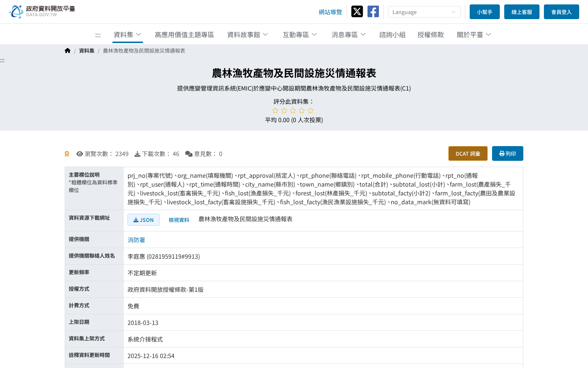Click the accesskey dots before 資料集 menu

click(x=98, y=35)
